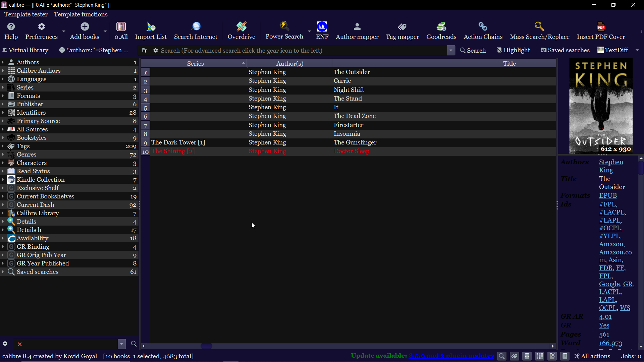Click the Insert PDF Cover icon

[601, 30]
